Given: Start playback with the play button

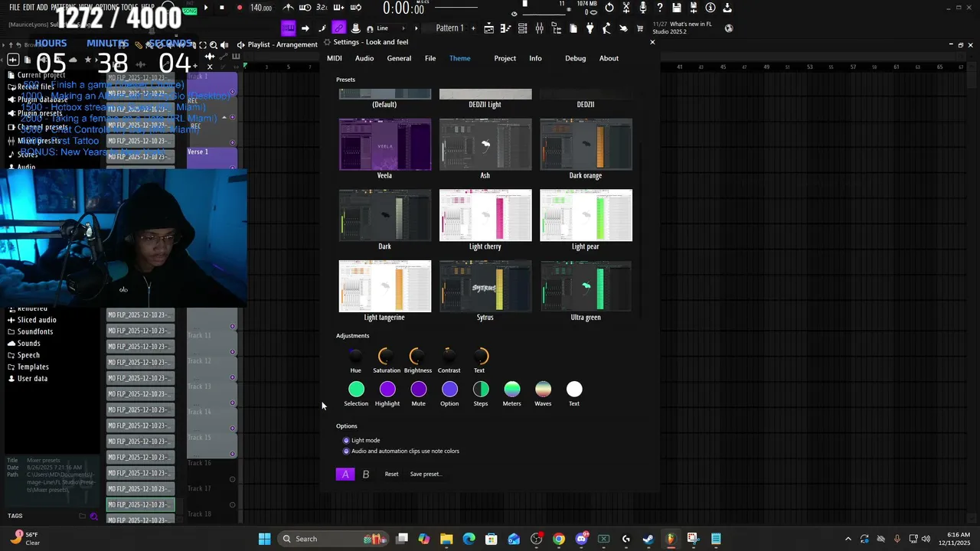Looking at the screenshot, I should [x=205, y=8].
